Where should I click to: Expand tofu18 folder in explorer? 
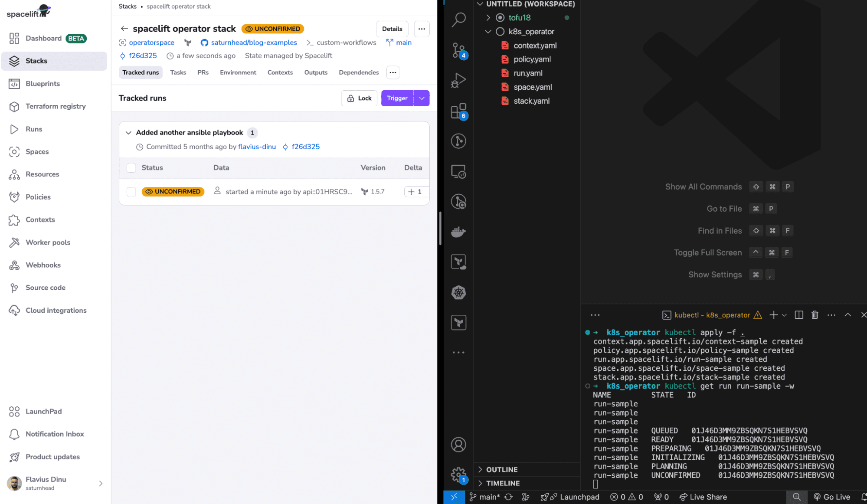pyautogui.click(x=488, y=18)
